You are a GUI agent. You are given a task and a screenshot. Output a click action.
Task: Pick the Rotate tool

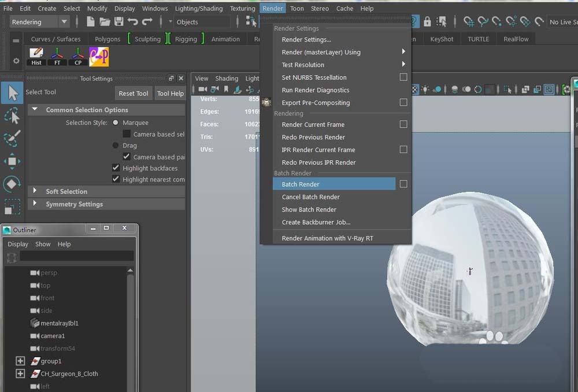[12, 184]
